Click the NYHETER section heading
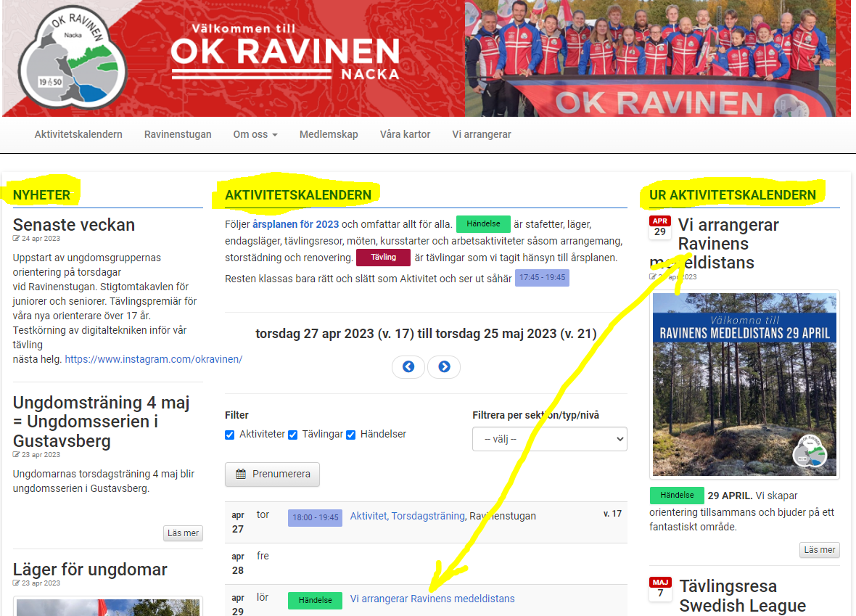The height and width of the screenshot is (616, 856). pyautogui.click(x=41, y=195)
